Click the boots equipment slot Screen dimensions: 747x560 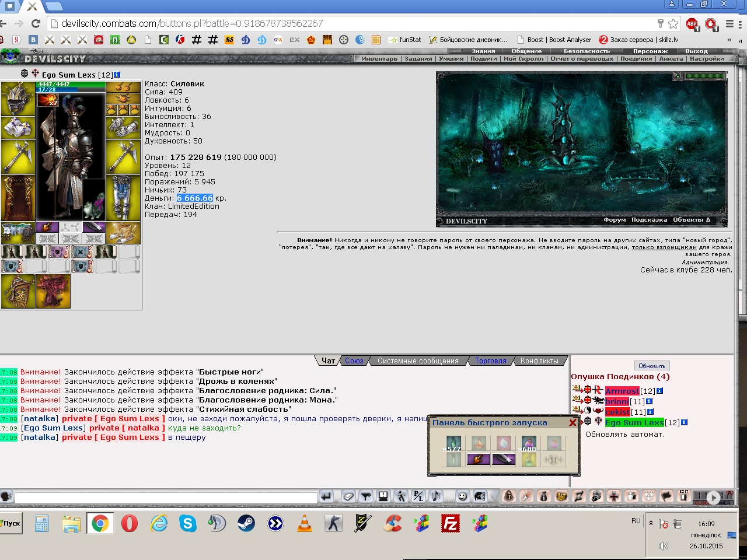point(123,233)
